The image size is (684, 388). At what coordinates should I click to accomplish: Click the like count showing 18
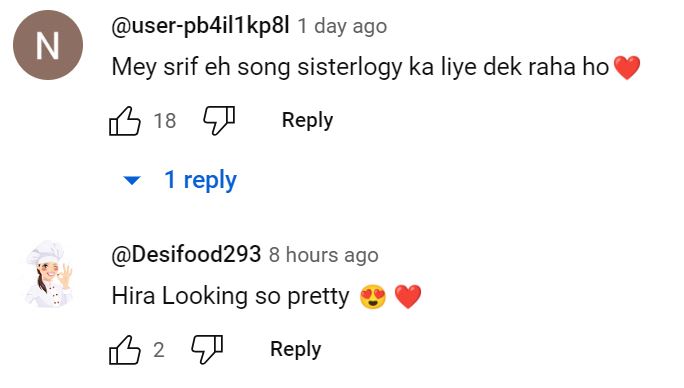[x=165, y=121]
